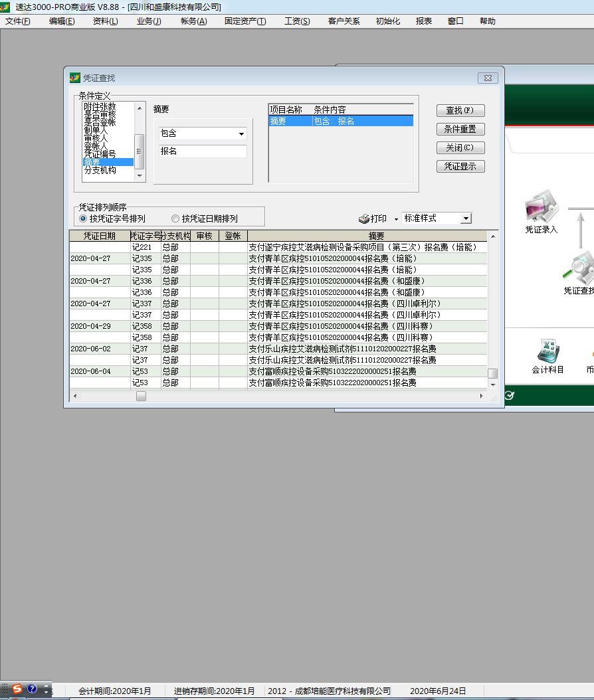Open the 凭证录入 voucher entry icon
This screenshot has width=594, height=700.
(542, 207)
